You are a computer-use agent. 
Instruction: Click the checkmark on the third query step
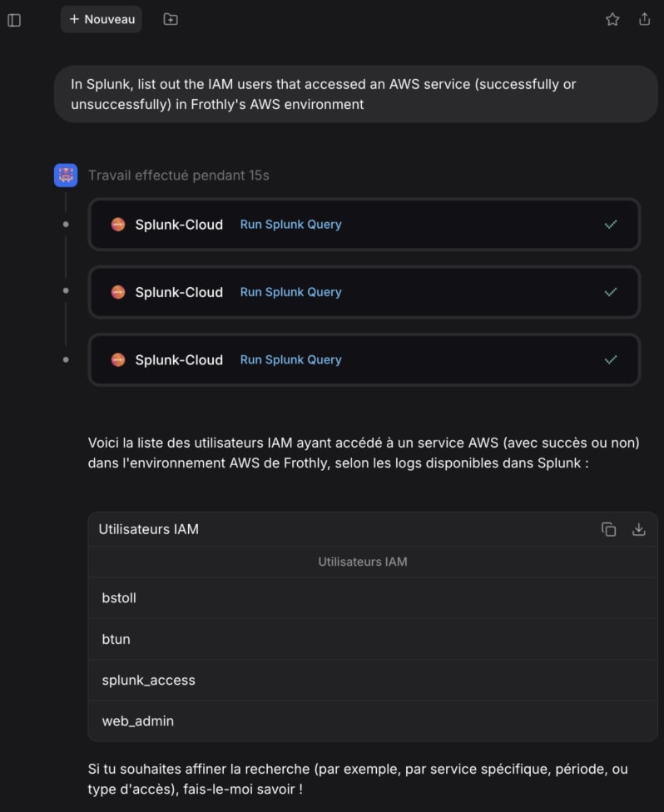pos(611,360)
